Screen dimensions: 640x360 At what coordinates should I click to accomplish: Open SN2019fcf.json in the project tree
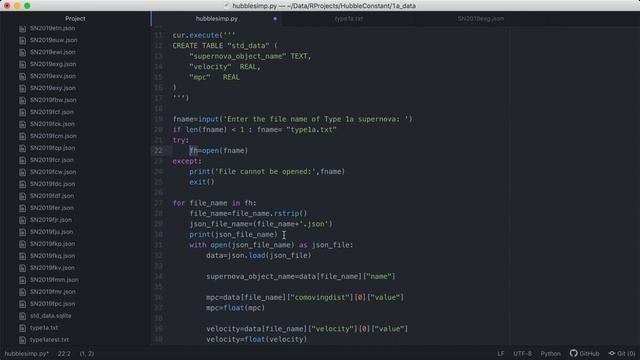tap(52, 112)
